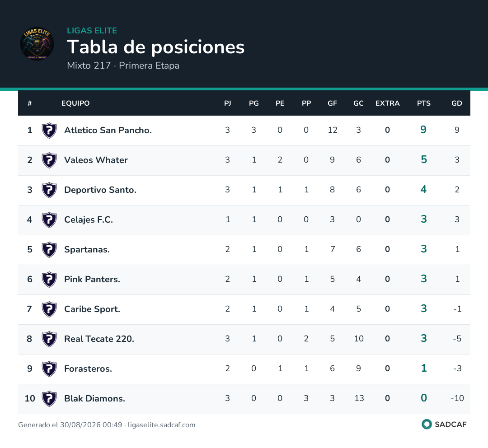Click Atletico San Pancho's 9 points value
This screenshot has width=488, height=448.
pyautogui.click(x=423, y=130)
